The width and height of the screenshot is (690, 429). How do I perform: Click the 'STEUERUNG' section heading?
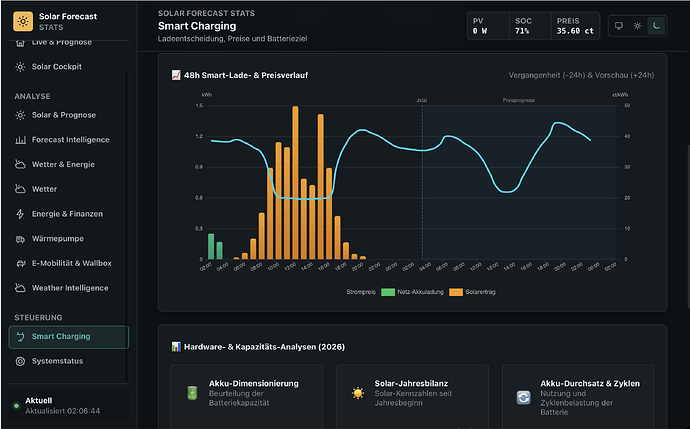click(38, 318)
